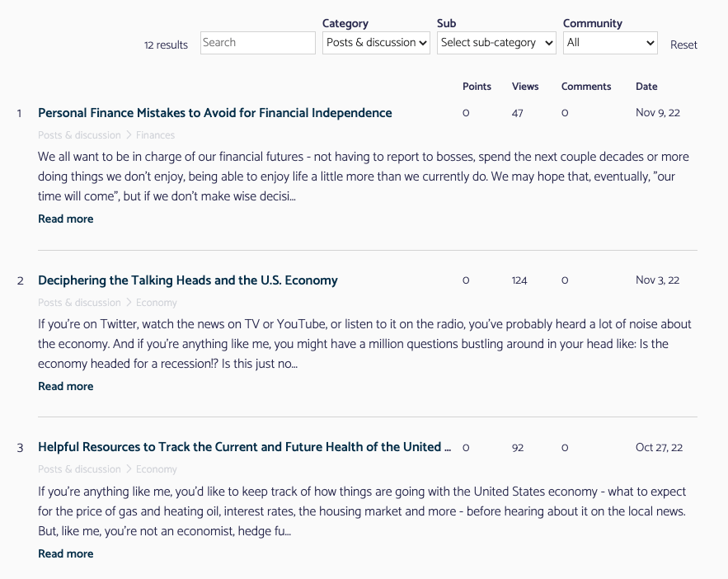Viewport: 728px width, 579px height.
Task: Open Deciphering the Talking Heads post
Action: pos(187,280)
